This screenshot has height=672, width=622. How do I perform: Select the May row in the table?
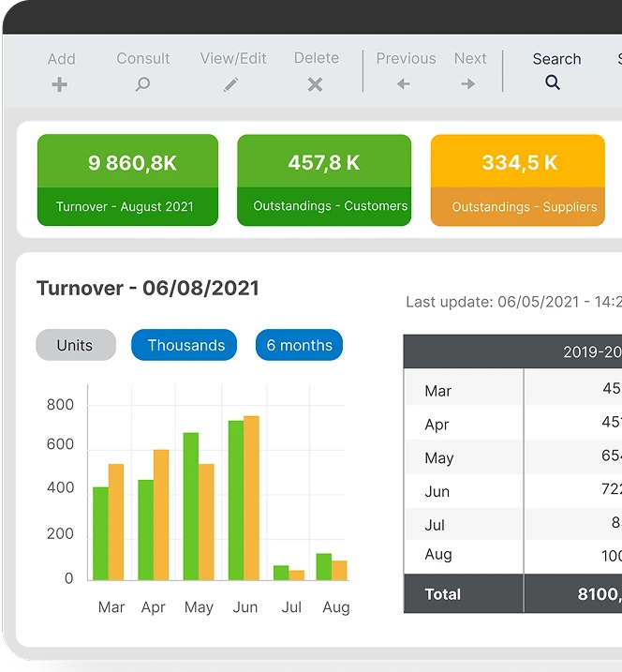(x=512, y=456)
